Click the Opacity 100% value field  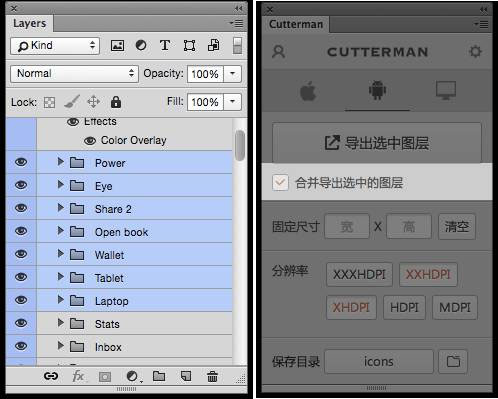[205, 74]
